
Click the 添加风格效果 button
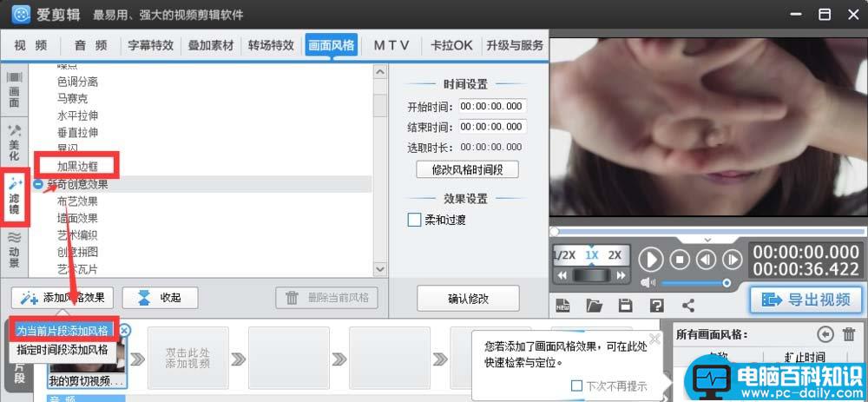click(62, 298)
